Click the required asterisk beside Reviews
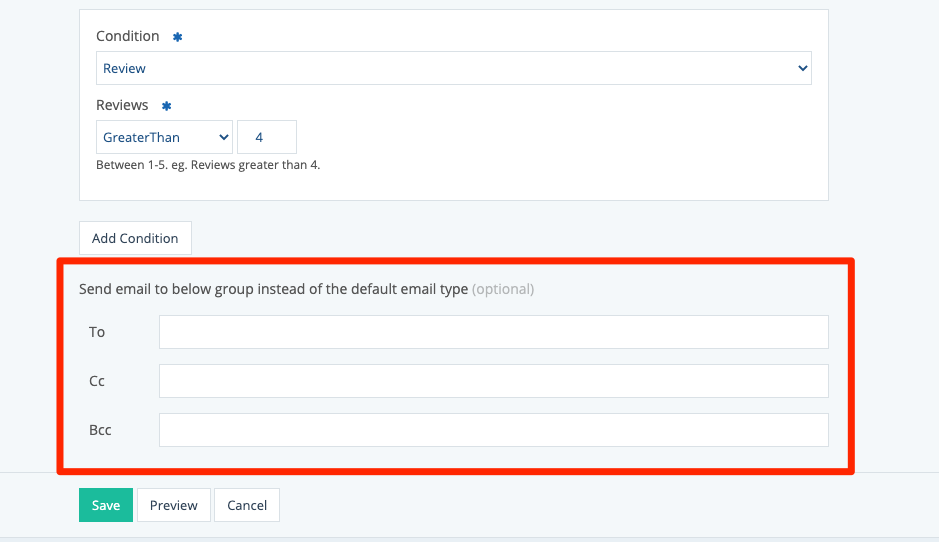939x542 pixels. 167,106
